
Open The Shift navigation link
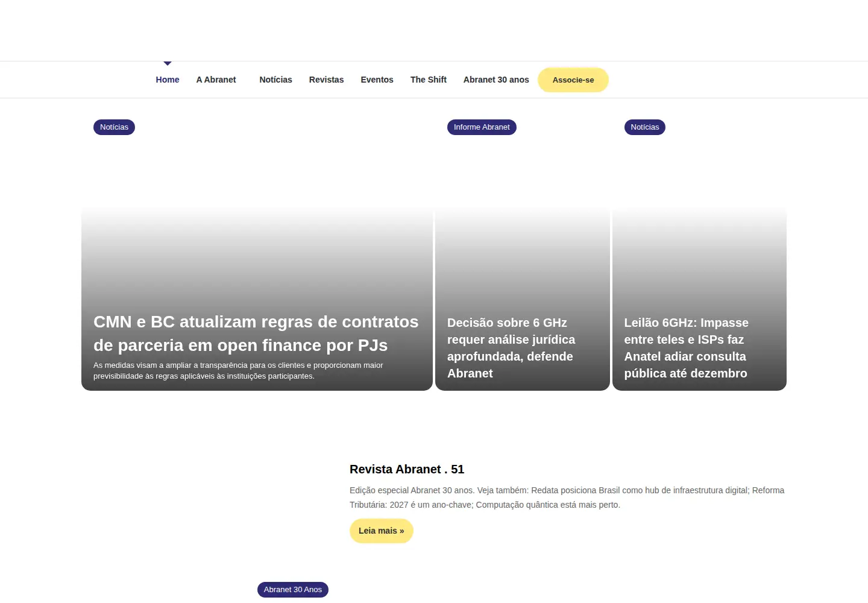[429, 80]
